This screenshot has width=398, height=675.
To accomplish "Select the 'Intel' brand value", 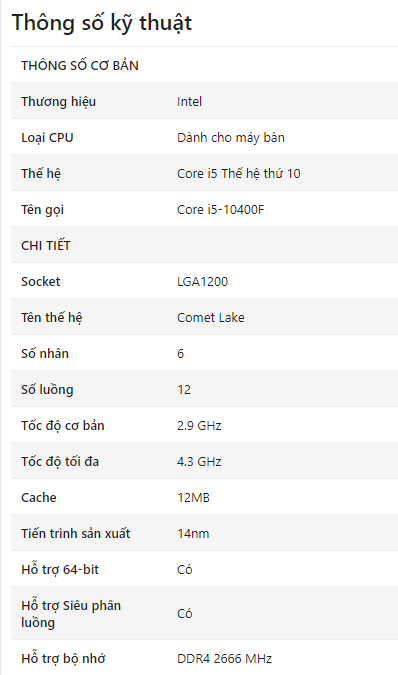I will click(189, 102).
